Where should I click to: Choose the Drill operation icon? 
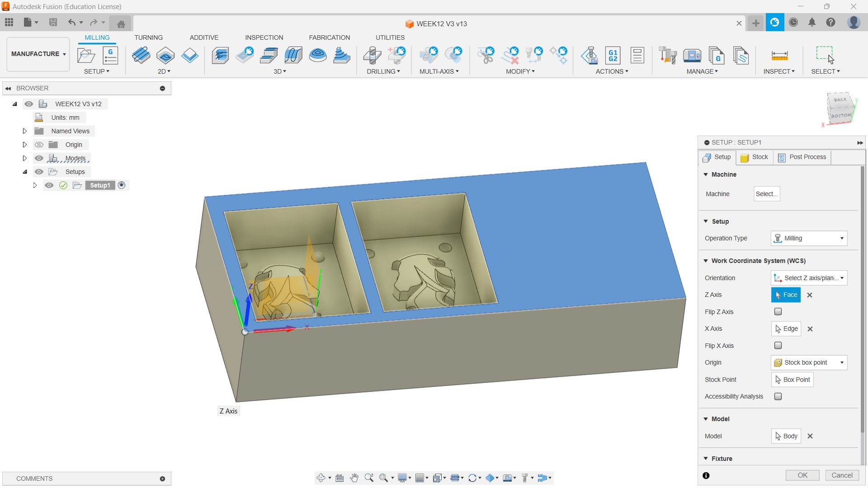click(372, 56)
